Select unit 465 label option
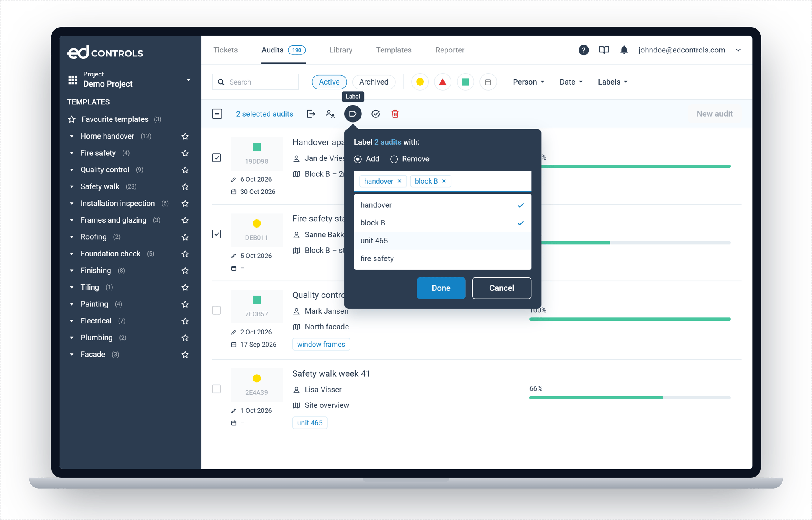Image resolution: width=812 pixels, height=520 pixels. tap(443, 240)
